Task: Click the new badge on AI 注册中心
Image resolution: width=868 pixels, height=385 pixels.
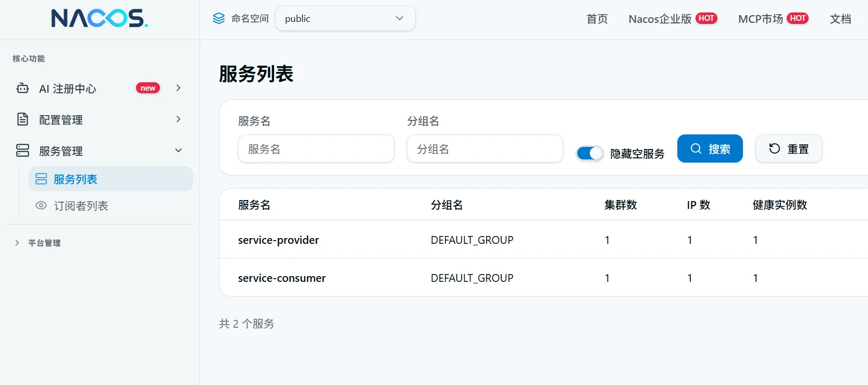Action: click(x=148, y=88)
